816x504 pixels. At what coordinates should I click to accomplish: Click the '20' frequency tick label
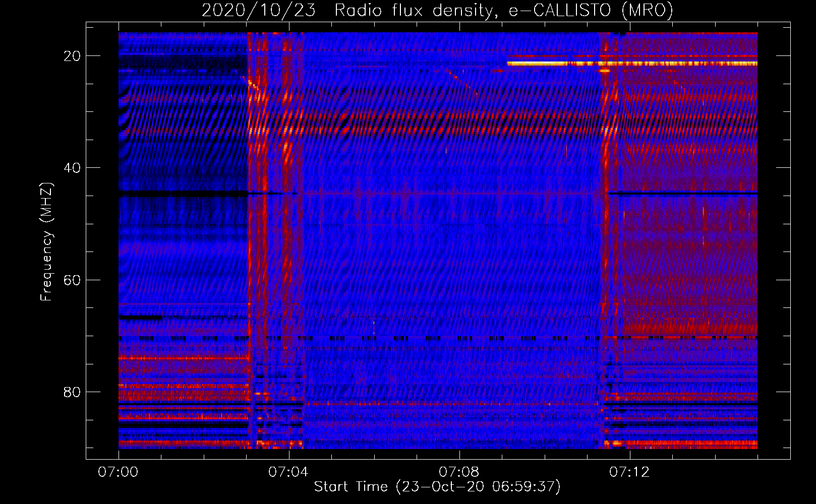pyautogui.click(x=72, y=56)
